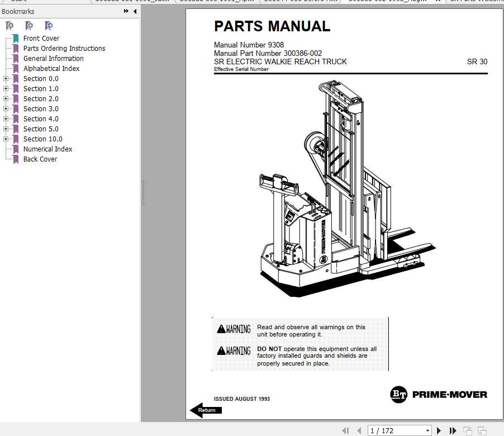
Task: Click the previous page arrow
Action: click(360, 430)
